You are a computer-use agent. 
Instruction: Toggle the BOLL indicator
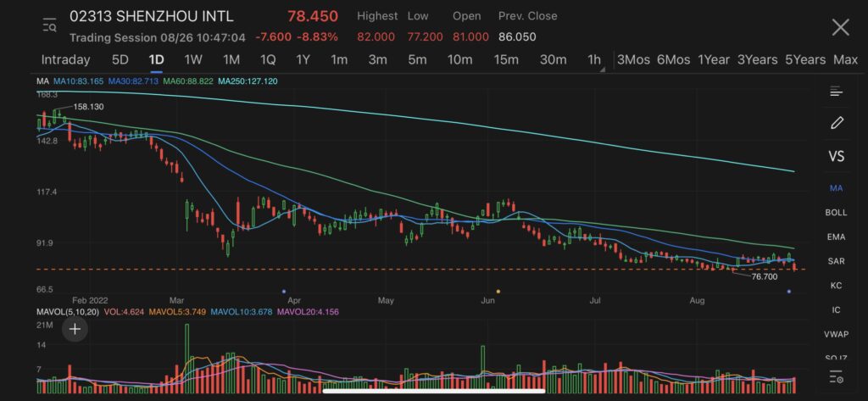836,213
